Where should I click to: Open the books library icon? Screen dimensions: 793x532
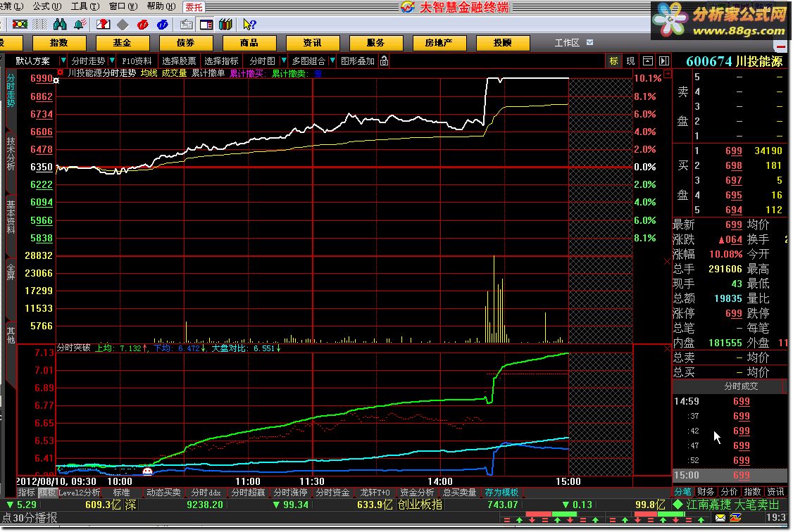tap(225, 24)
